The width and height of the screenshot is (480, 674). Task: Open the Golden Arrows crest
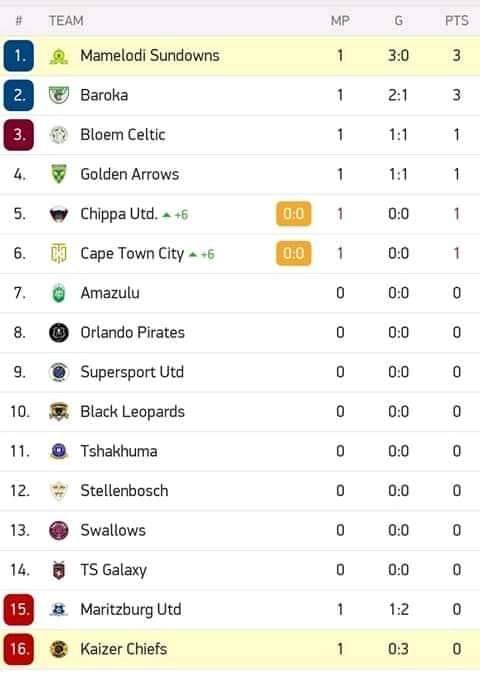pos(59,175)
